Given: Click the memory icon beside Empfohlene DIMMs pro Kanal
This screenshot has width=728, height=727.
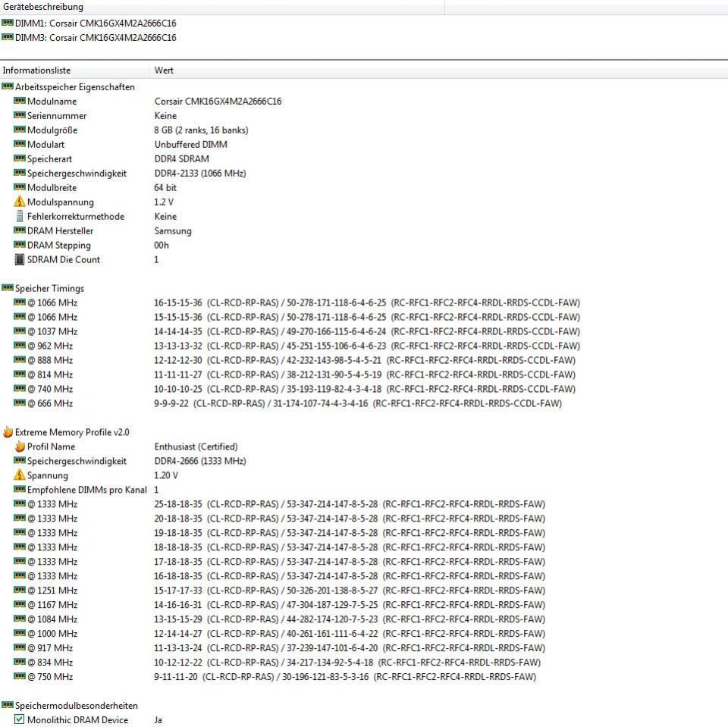Looking at the screenshot, I should [x=20, y=489].
